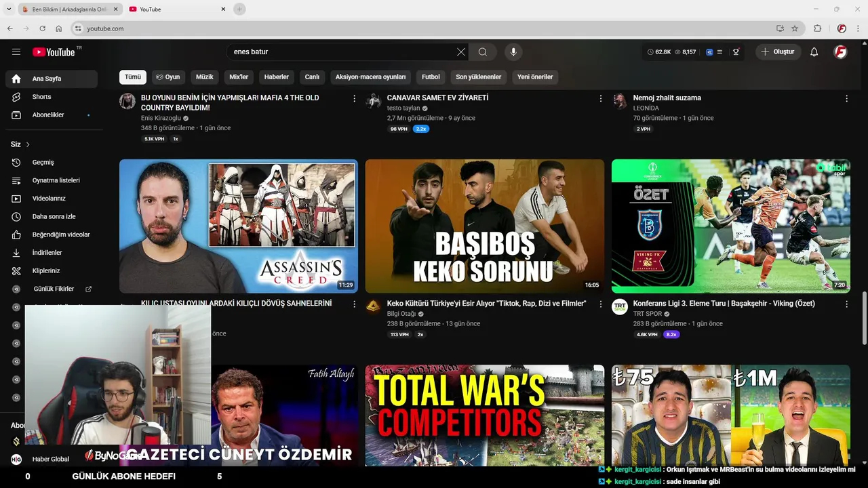Select the Oyun filter chip

(167, 77)
